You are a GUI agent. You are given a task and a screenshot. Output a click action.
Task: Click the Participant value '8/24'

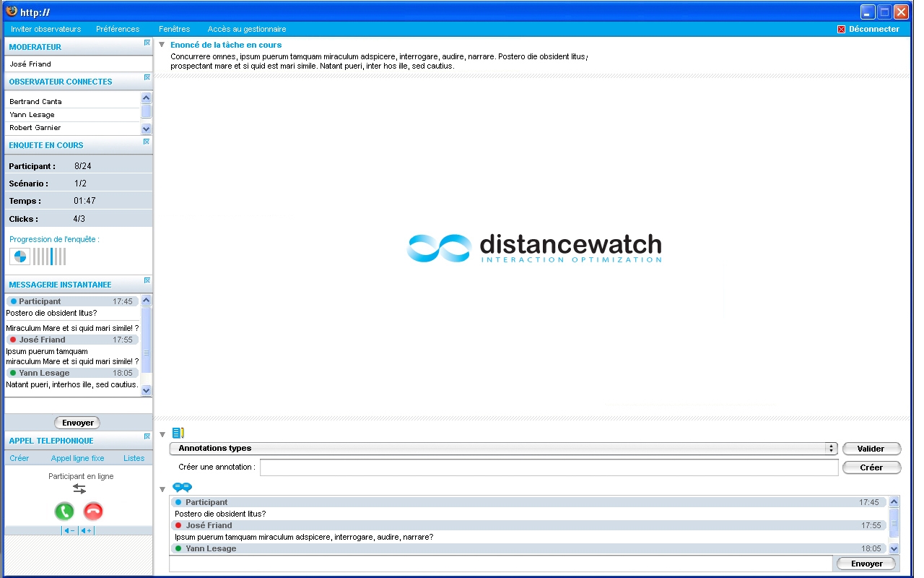[x=82, y=166]
